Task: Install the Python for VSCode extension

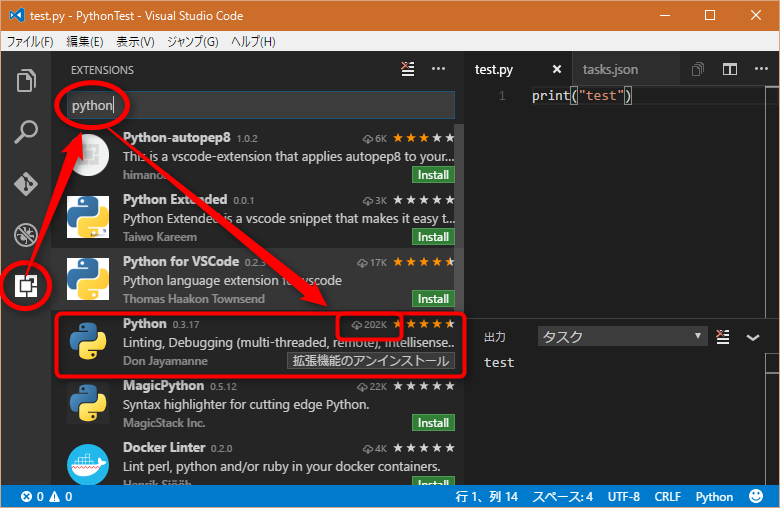Action: [x=433, y=299]
